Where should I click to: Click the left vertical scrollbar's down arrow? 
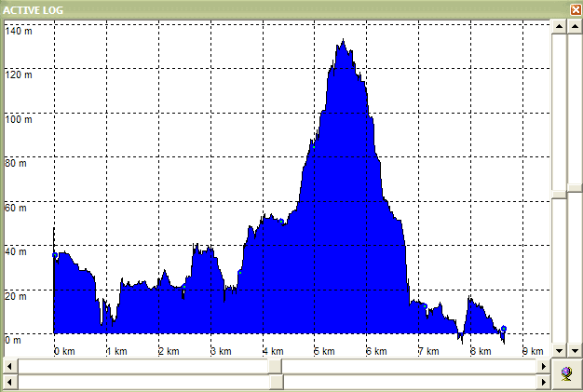coord(559,350)
